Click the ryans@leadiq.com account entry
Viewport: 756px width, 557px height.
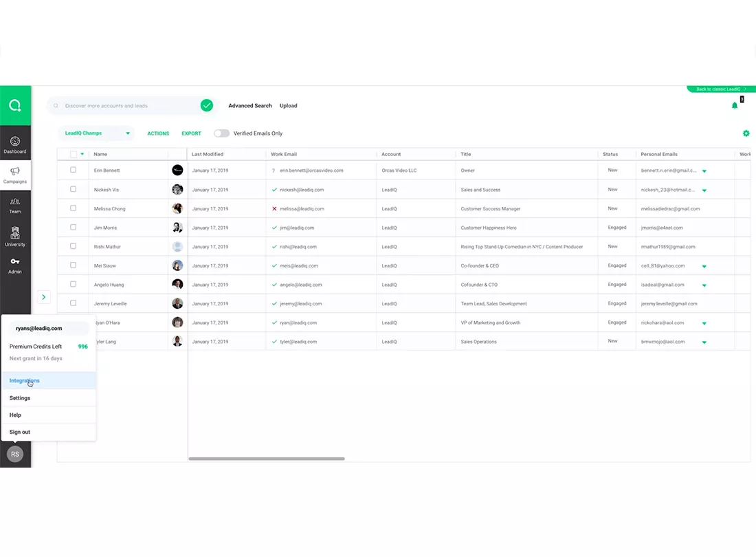[49, 329]
